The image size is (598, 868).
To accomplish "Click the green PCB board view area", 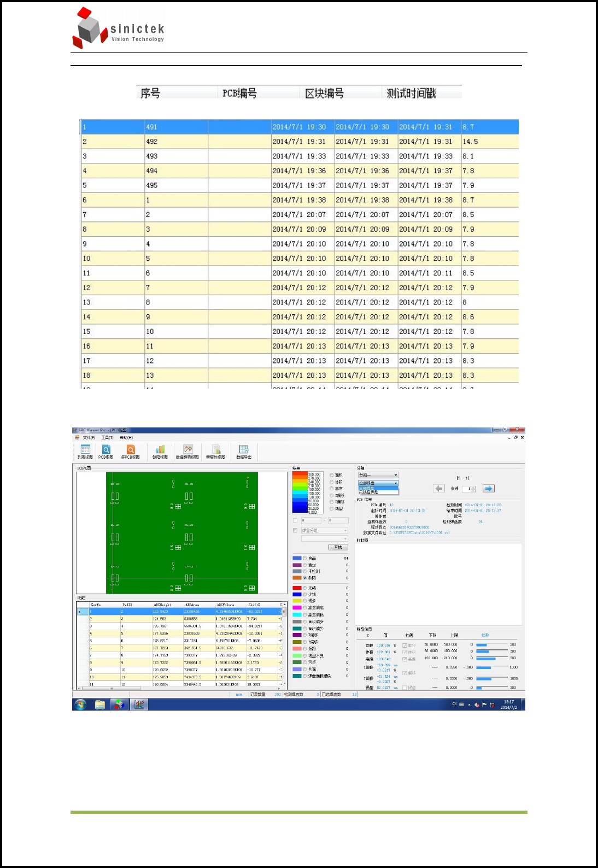I will point(181,533).
